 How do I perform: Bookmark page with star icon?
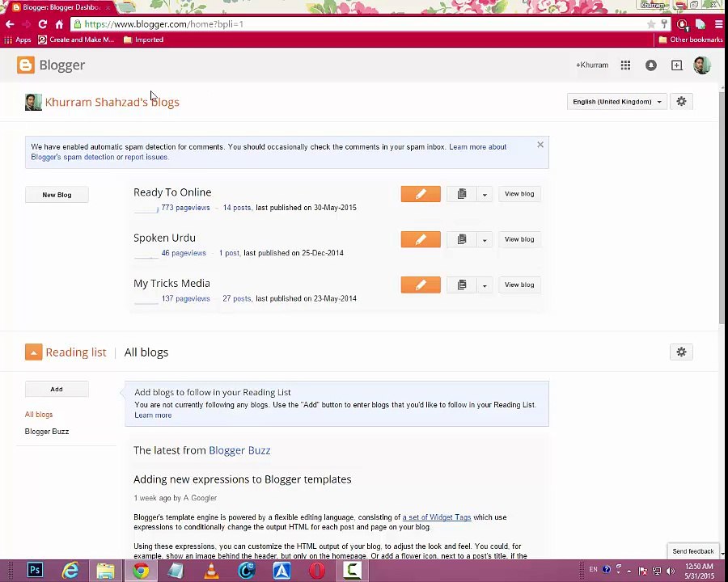(651, 24)
